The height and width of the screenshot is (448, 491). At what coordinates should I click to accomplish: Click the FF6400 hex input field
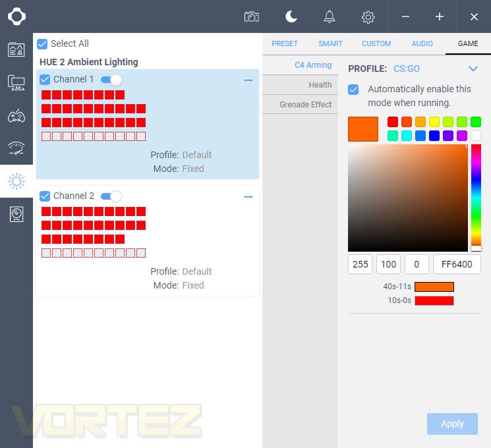click(457, 264)
